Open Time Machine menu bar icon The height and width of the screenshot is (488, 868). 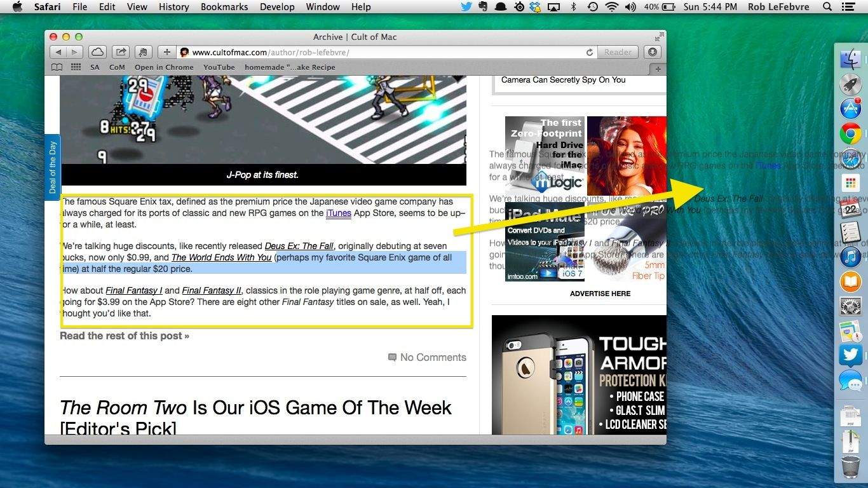(x=592, y=7)
